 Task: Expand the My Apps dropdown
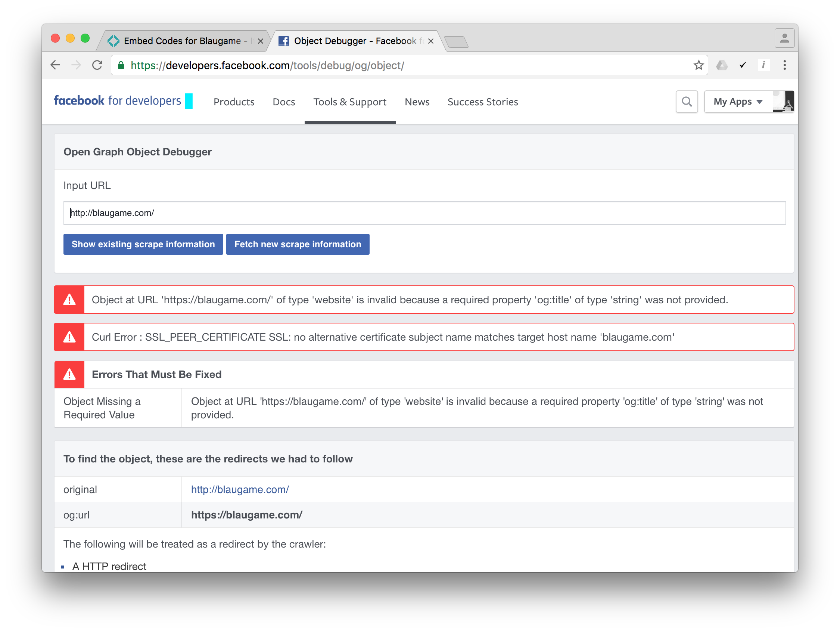click(738, 102)
